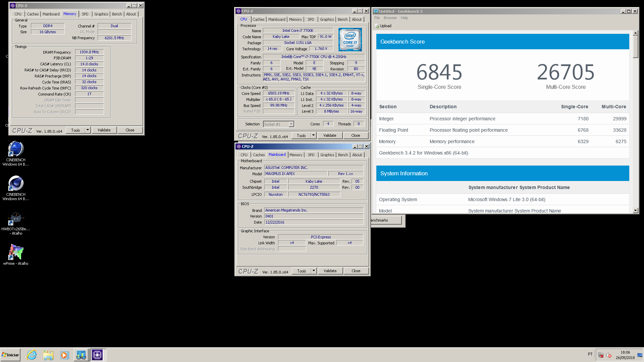The image size is (644, 362).
Task: Click the NB Frequency value 6201.5 MHz
Action: pyautogui.click(x=114, y=38)
